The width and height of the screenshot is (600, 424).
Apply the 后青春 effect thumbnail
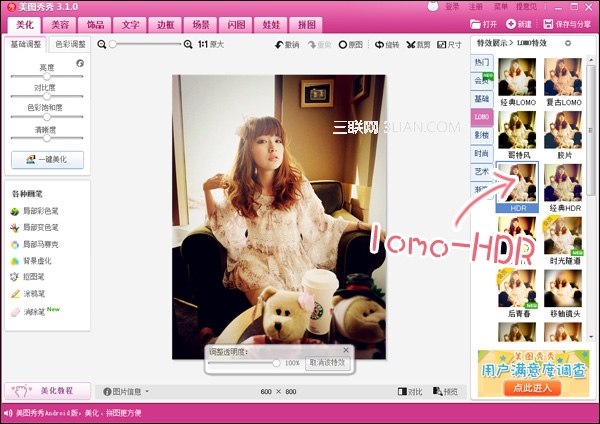517,288
